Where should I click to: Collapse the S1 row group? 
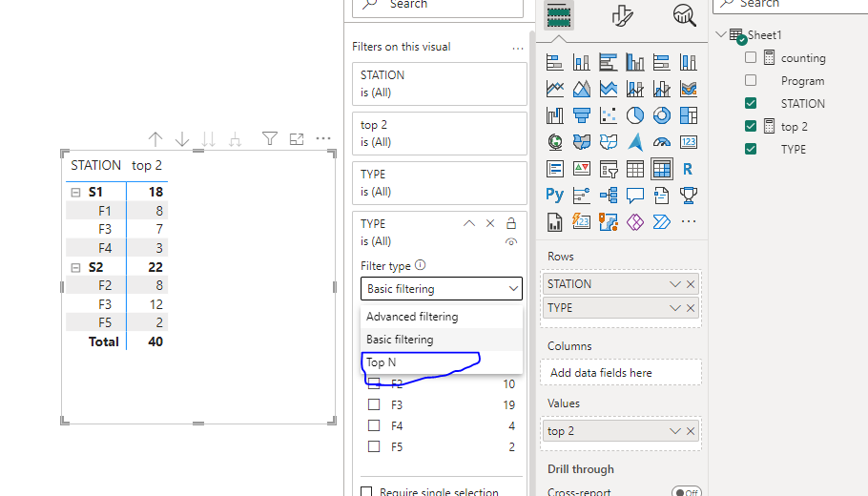[x=76, y=193]
